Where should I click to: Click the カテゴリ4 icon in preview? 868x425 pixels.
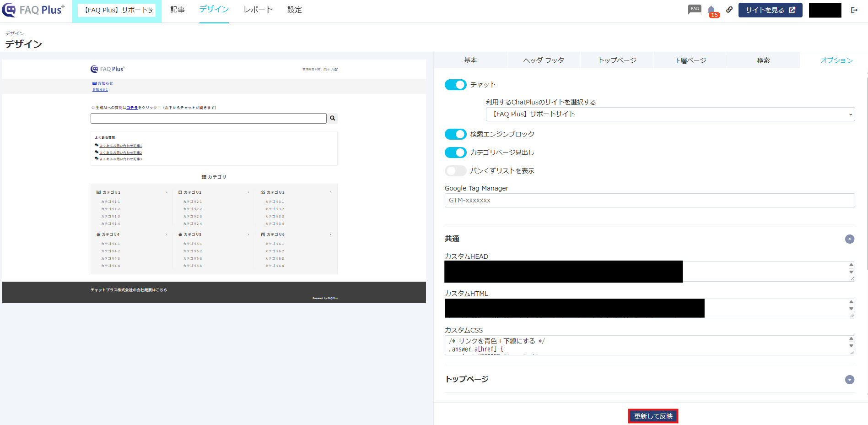(98, 234)
